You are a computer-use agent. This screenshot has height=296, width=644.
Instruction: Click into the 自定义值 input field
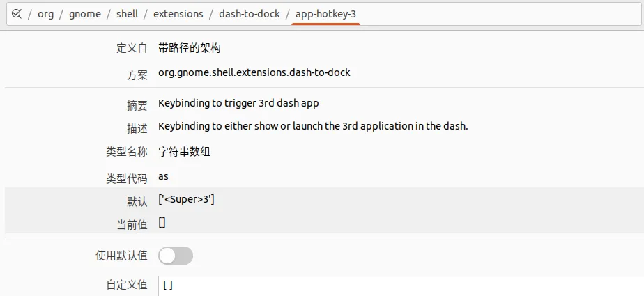397,286
